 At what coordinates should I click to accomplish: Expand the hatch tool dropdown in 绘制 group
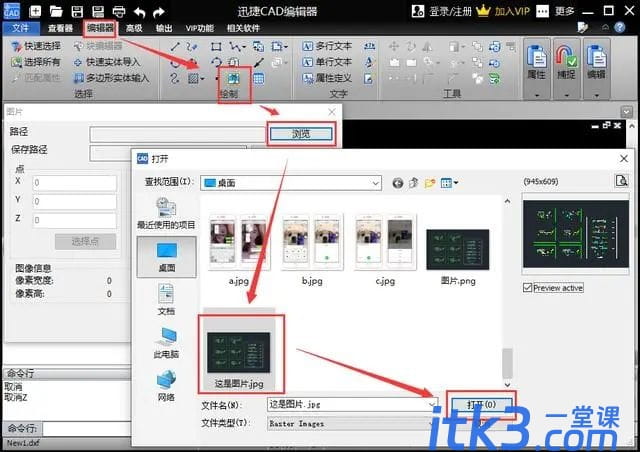[x=202, y=78]
